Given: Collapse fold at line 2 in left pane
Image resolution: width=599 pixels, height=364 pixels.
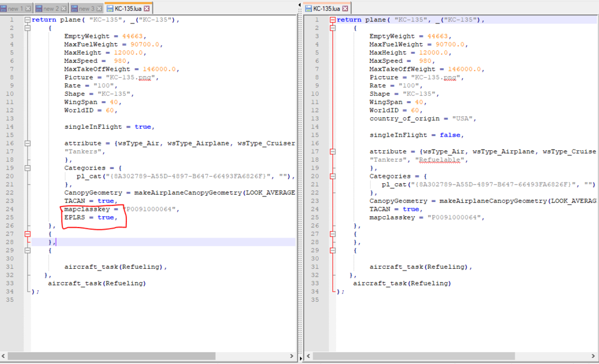Looking at the screenshot, I should 28,28.
